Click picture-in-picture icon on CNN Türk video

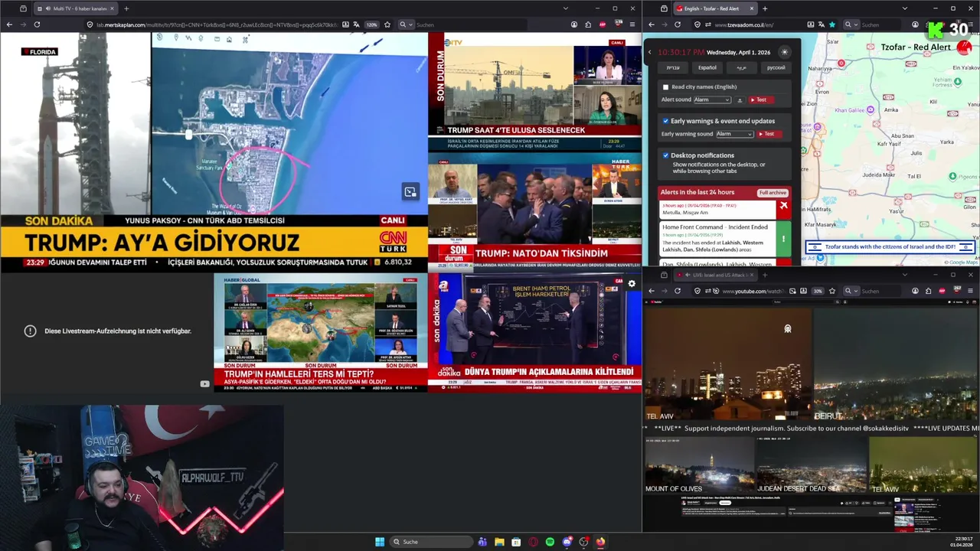click(410, 192)
